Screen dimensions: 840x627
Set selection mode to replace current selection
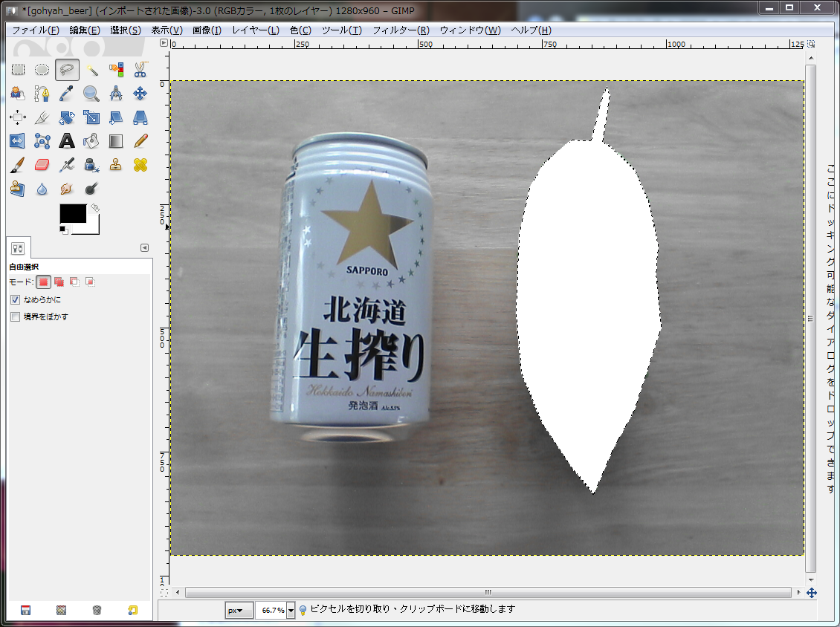(x=43, y=282)
